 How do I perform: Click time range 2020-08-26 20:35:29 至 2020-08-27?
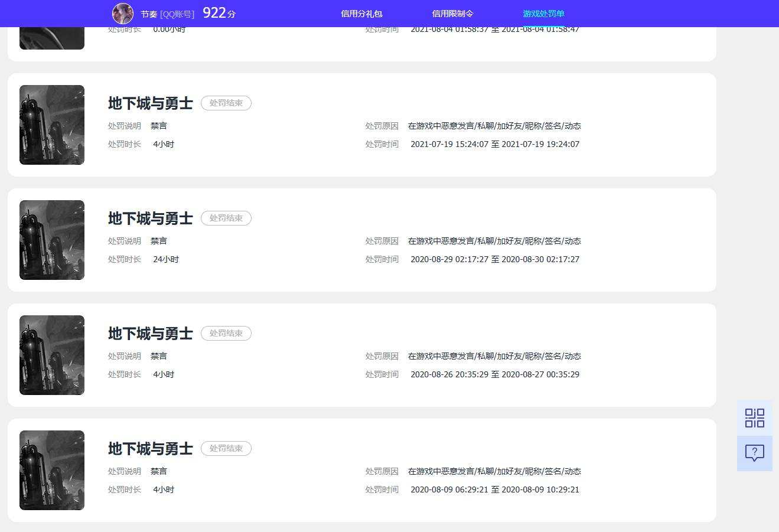(x=495, y=374)
